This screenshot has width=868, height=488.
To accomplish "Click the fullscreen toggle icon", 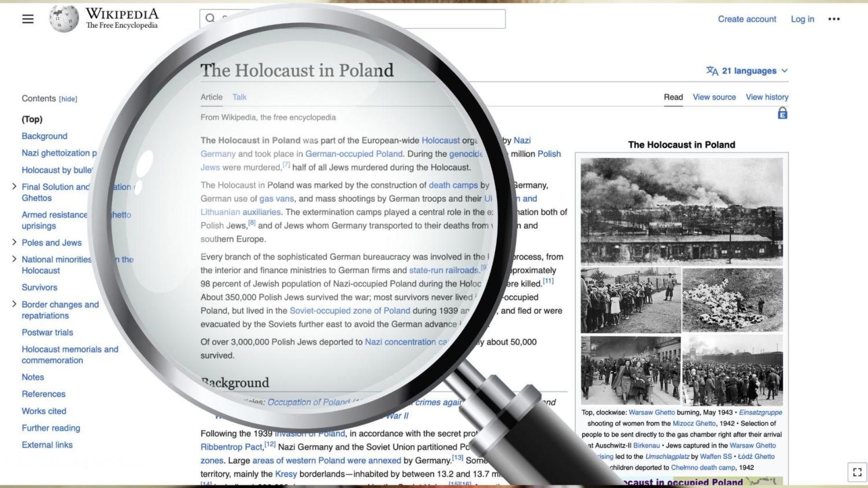I will [x=857, y=472].
